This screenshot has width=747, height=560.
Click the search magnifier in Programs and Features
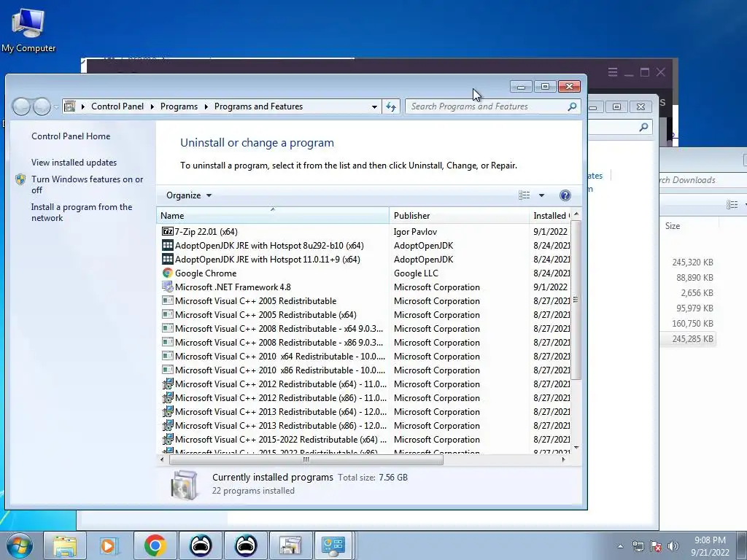pos(572,106)
